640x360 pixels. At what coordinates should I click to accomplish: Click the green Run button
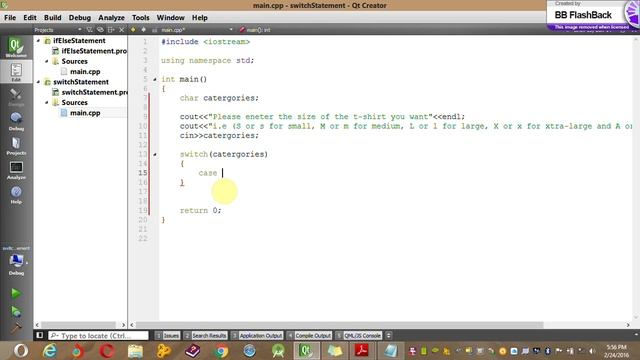click(16, 293)
